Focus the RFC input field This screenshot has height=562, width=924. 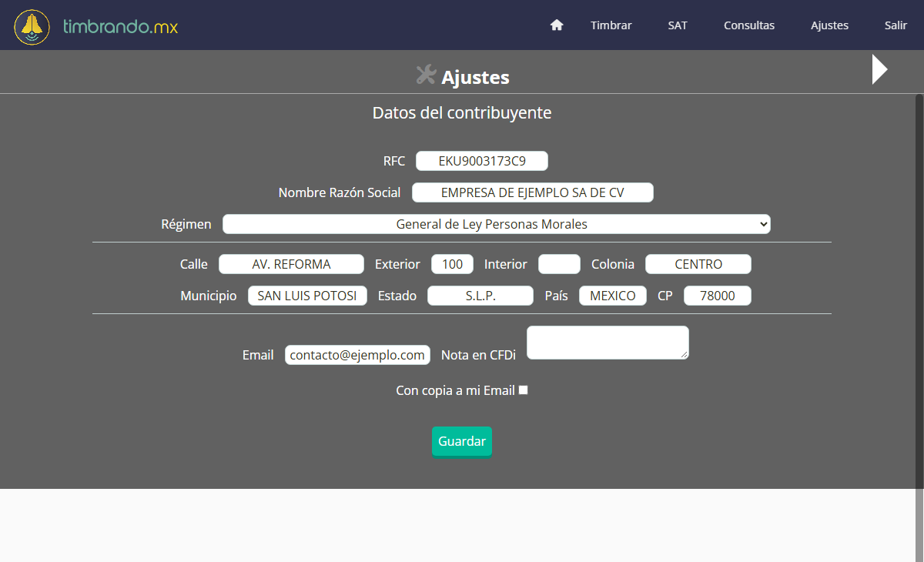482,161
